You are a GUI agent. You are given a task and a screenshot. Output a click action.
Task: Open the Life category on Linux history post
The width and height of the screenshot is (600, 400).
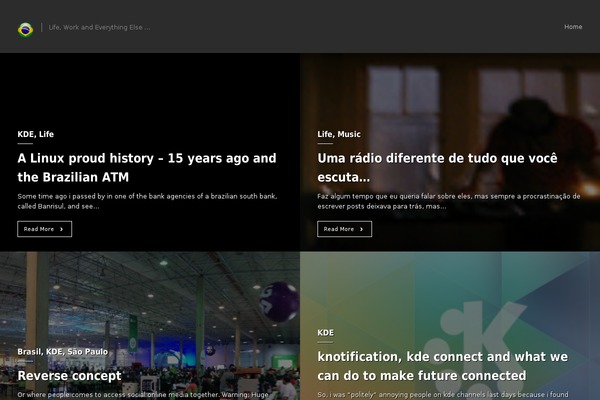[46, 134]
